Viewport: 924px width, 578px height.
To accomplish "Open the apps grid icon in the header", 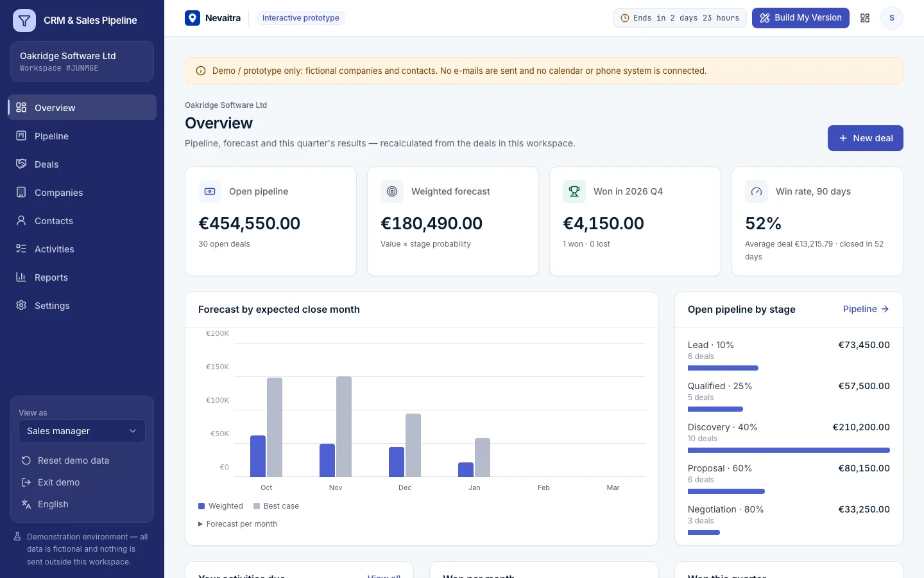I will [x=865, y=18].
